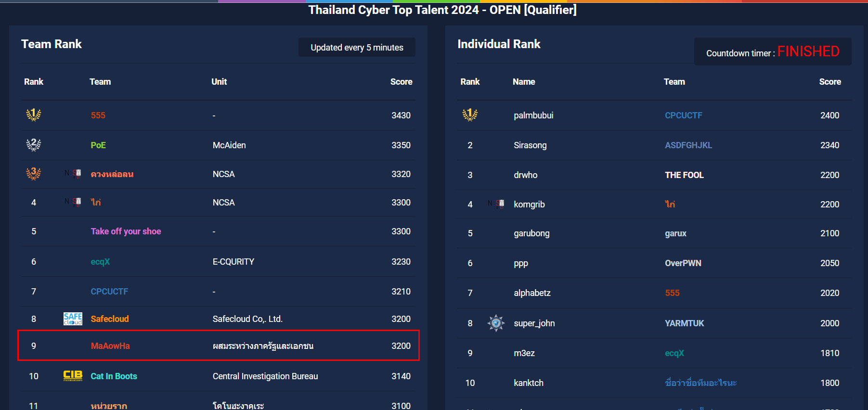Click the Name column header

pos(524,82)
